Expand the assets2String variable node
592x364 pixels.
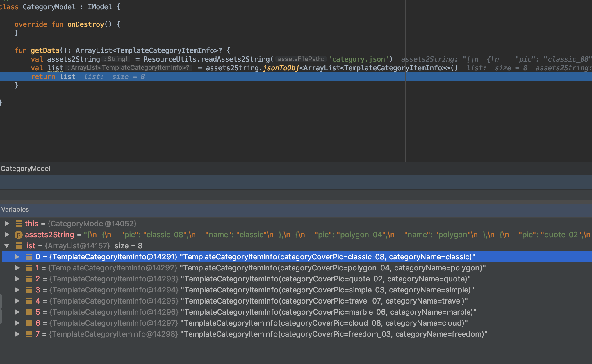click(7, 235)
